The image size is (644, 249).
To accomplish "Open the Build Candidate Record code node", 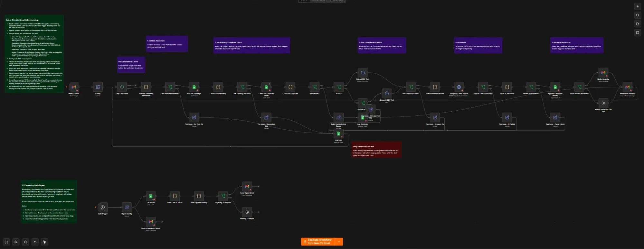I will [x=435, y=87].
